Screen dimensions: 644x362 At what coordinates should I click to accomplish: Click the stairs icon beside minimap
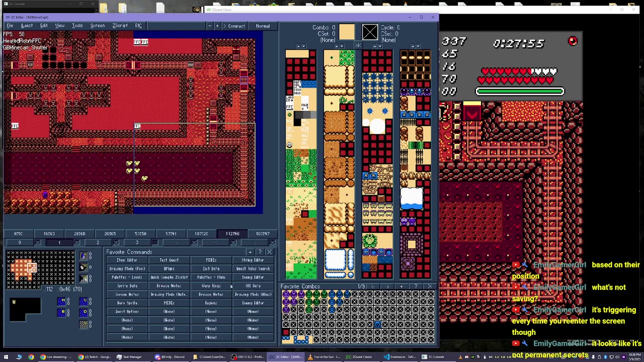[x=84, y=279]
